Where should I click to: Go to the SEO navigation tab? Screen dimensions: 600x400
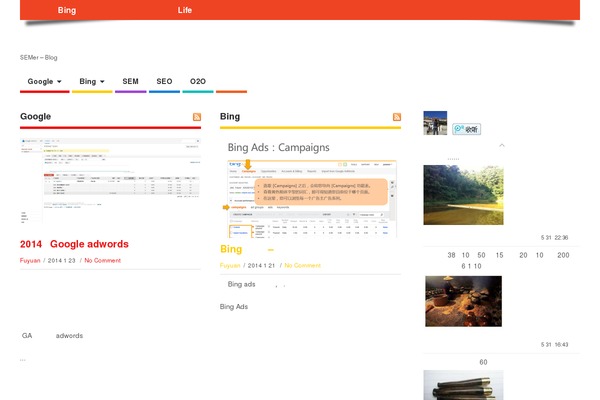click(x=164, y=82)
